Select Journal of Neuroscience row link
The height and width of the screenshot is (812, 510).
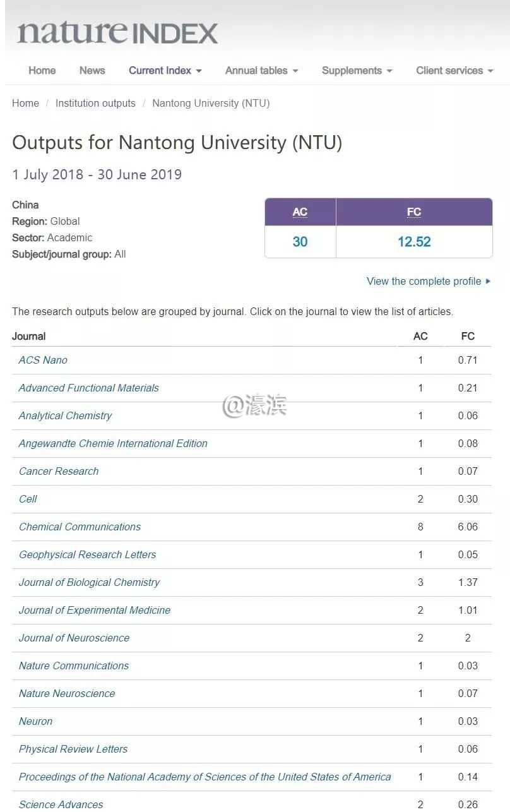pyautogui.click(x=74, y=638)
